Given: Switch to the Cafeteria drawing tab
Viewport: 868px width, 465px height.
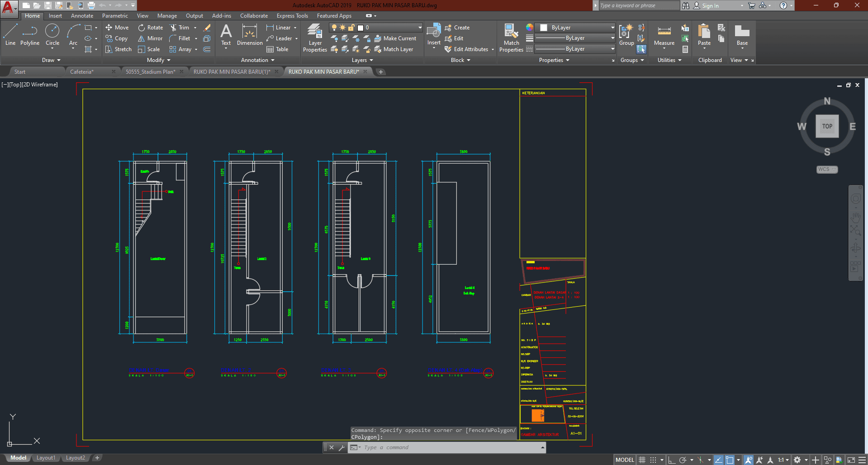Looking at the screenshot, I should (x=82, y=72).
